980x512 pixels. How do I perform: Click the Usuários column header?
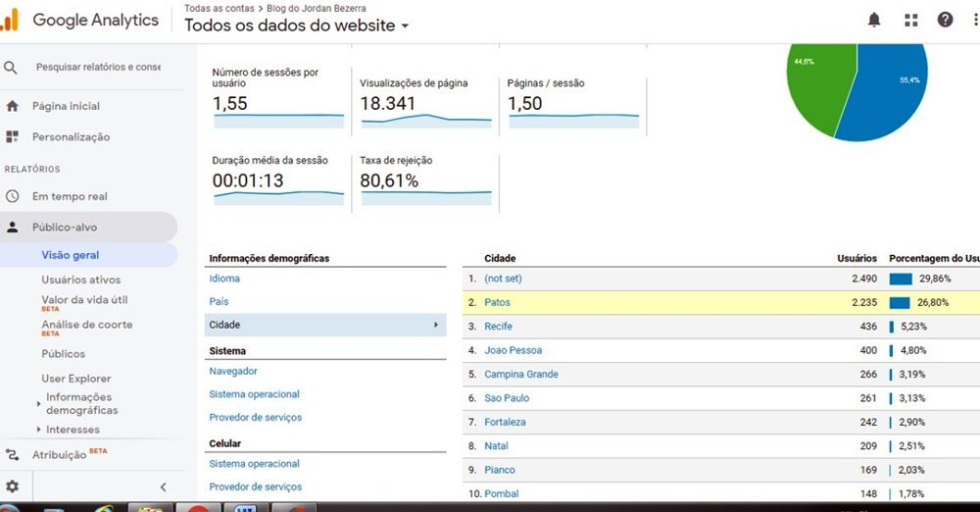[x=857, y=258]
